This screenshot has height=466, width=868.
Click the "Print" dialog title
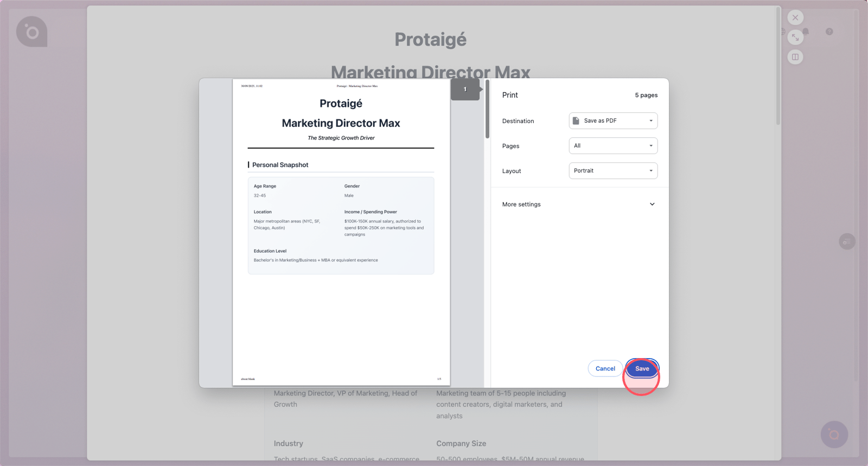coord(510,95)
